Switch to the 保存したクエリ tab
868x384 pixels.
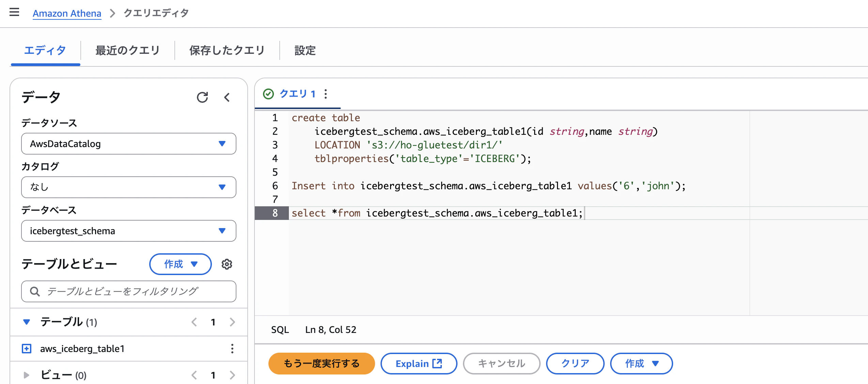pos(227,50)
